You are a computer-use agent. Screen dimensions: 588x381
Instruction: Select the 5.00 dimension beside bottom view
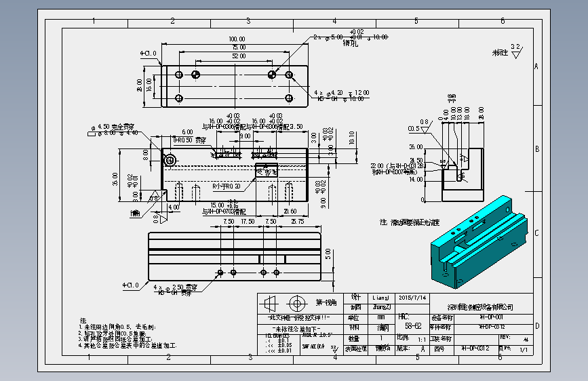[328, 254]
